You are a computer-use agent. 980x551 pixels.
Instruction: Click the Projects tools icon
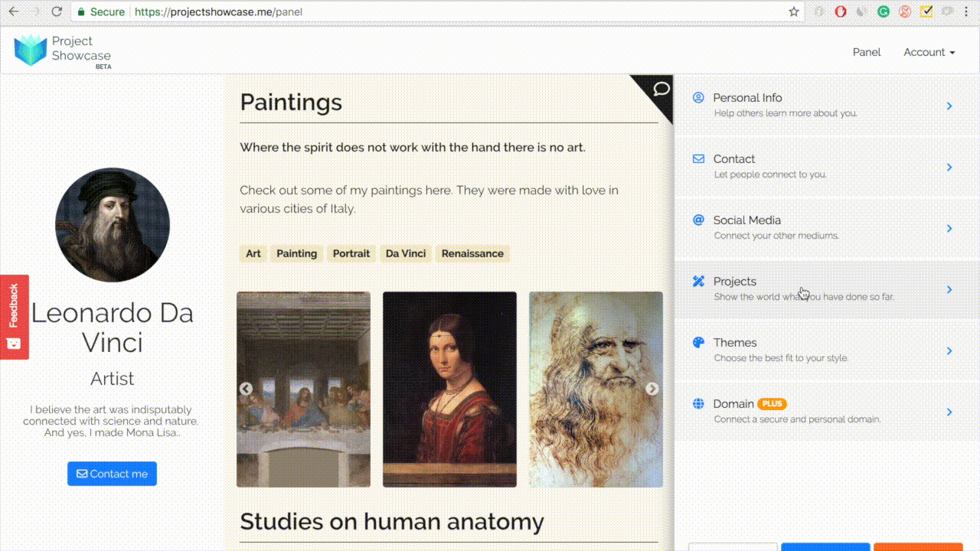698,281
